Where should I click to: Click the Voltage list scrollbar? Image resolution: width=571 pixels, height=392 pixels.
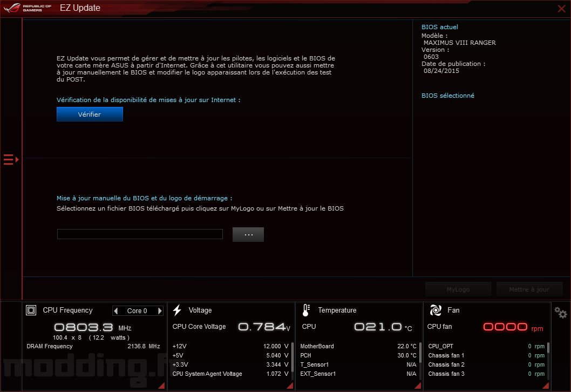point(293,357)
